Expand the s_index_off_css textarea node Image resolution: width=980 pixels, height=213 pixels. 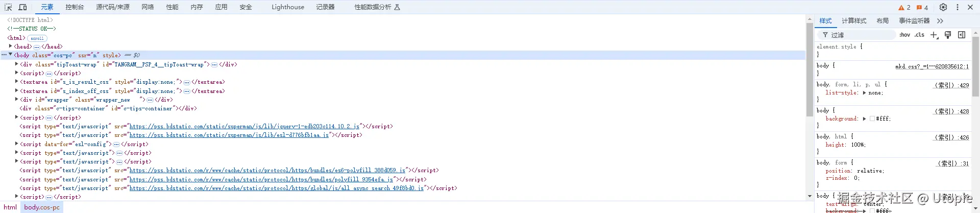click(17, 91)
